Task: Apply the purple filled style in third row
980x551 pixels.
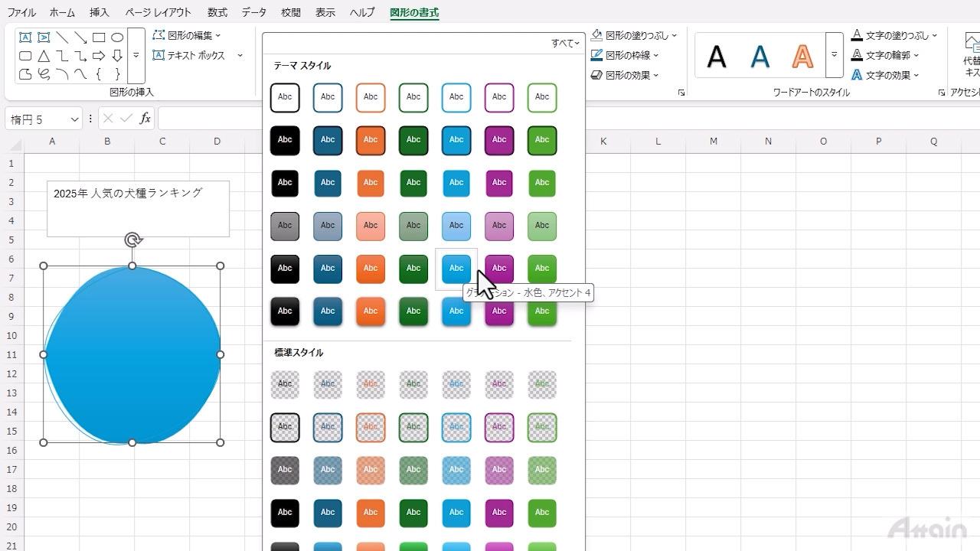Action: point(499,183)
